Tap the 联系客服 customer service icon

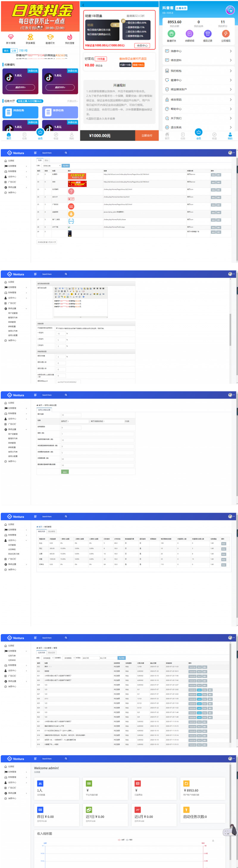pyautogui.click(x=30, y=37)
